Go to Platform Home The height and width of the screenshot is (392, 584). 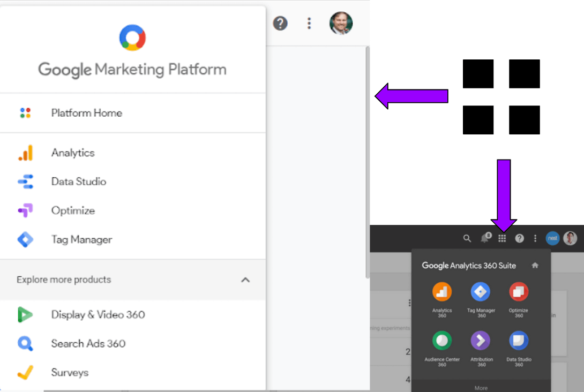click(x=86, y=113)
